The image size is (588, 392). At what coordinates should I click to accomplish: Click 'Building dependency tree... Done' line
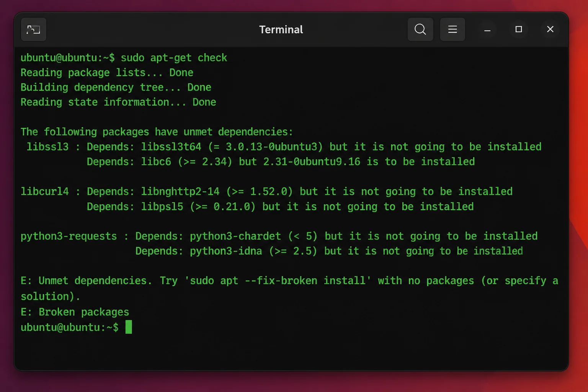pyautogui.click(x=116, y=87)
